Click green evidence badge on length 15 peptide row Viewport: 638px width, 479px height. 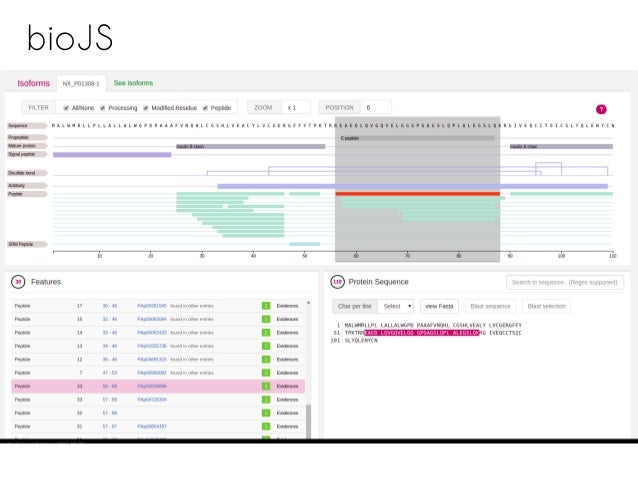click(266, 319)
